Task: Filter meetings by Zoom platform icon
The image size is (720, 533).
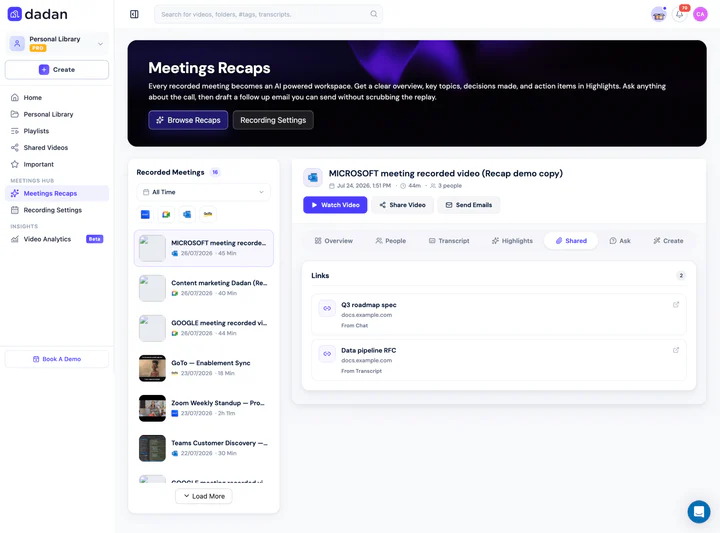Action: pos(145,214)
